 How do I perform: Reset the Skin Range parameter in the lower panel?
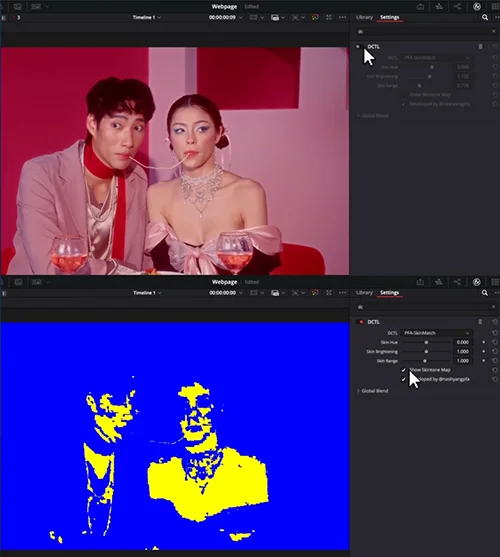click(x=495, y=361)
